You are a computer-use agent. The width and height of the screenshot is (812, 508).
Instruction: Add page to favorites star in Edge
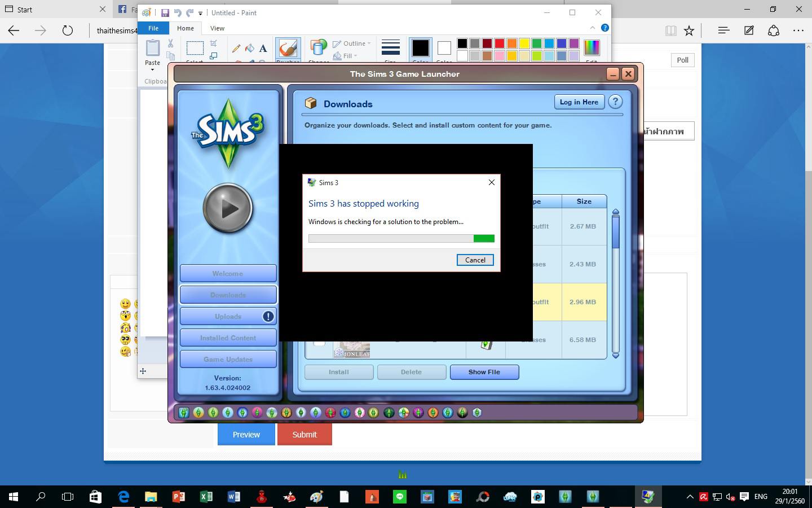pyautogui.click(x=689, y=30)
